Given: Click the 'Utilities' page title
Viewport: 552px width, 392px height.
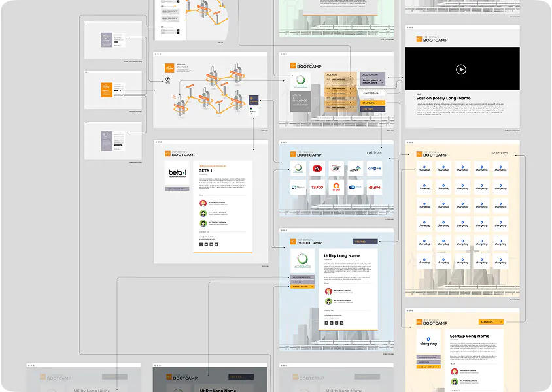Looking at the screenshot, I should point(374,153).
